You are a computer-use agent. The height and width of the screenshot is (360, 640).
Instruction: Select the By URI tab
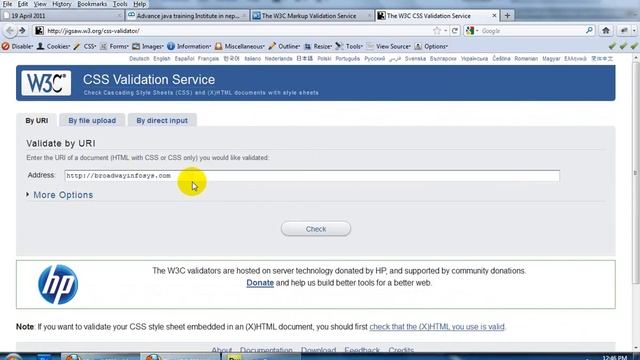pyautogui.click(x=37, y=120)
